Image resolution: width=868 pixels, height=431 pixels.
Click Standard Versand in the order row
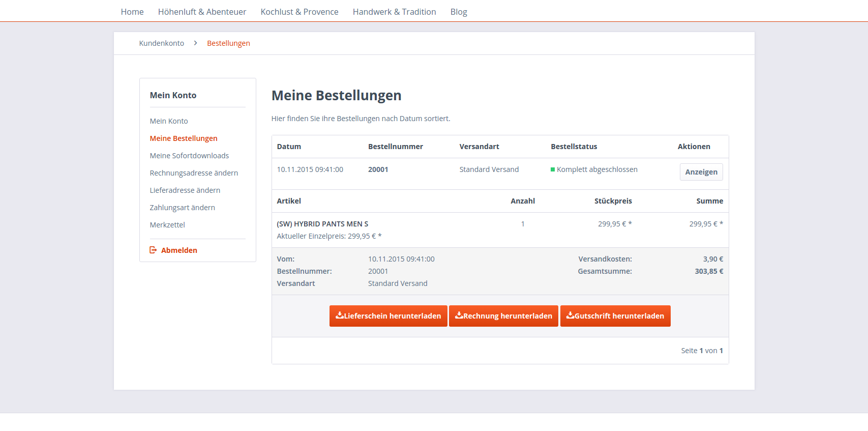(489, 169)
